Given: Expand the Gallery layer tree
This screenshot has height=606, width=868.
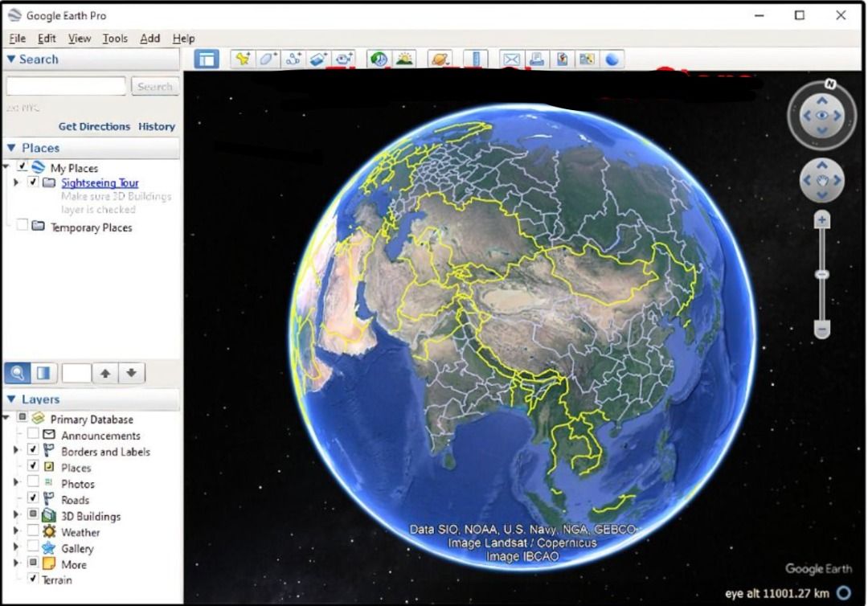Looking at the screenshot, I should [15, 547].
